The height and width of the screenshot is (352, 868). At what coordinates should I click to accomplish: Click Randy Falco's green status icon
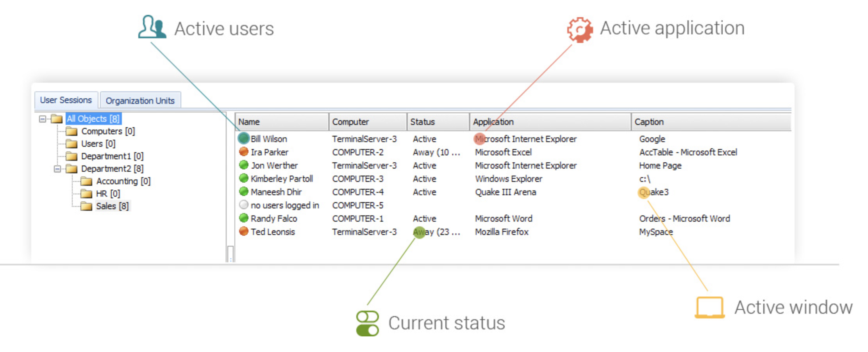click(x=244, y=218)
